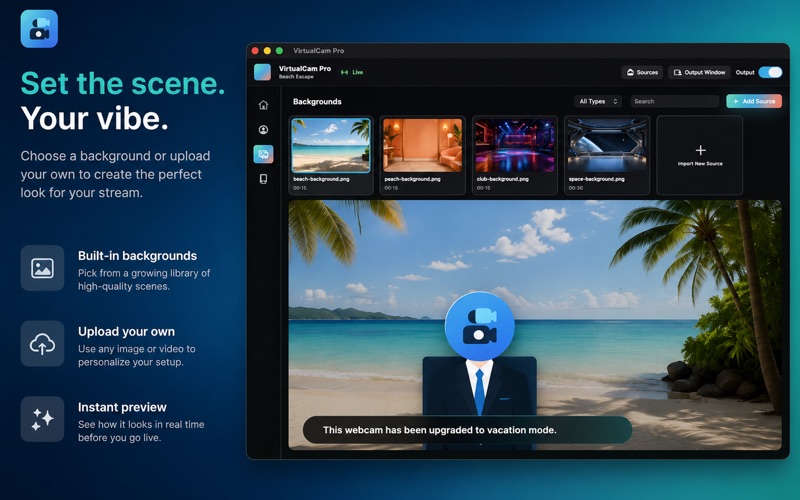800x500 pixels.
Task: Click the Search field in Backgrounds
Action: (x=675, y=102)
